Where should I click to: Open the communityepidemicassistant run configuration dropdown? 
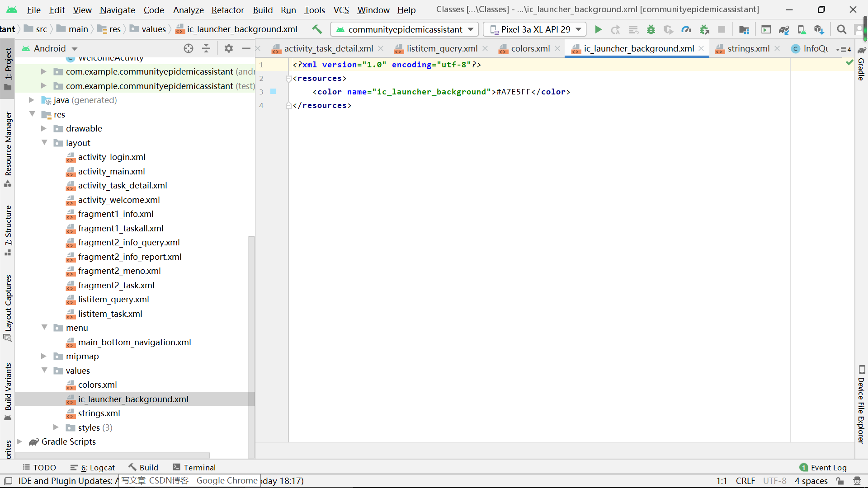click(x=405, y=29)
